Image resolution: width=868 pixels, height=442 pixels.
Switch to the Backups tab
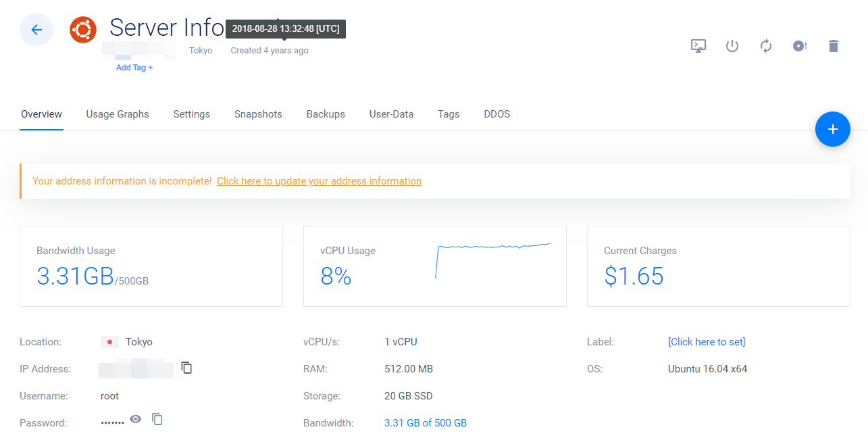tap(325, 114)
